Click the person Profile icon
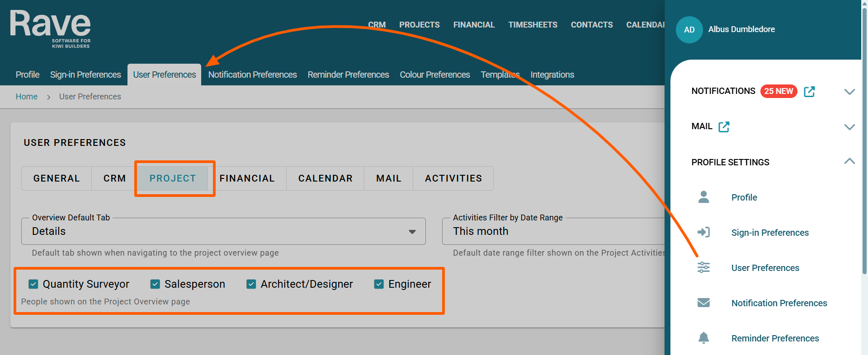The image size is (868, 355). click(703, 197)
